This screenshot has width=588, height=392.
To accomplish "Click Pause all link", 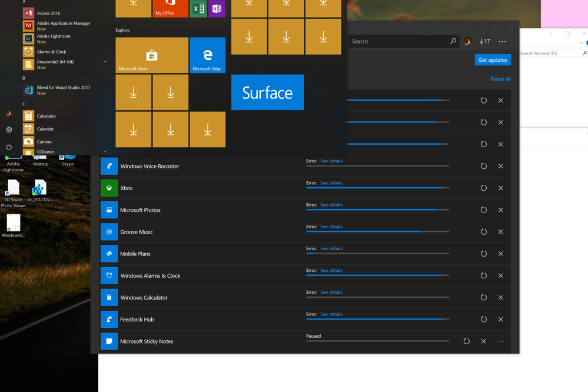I will [500, 79].
